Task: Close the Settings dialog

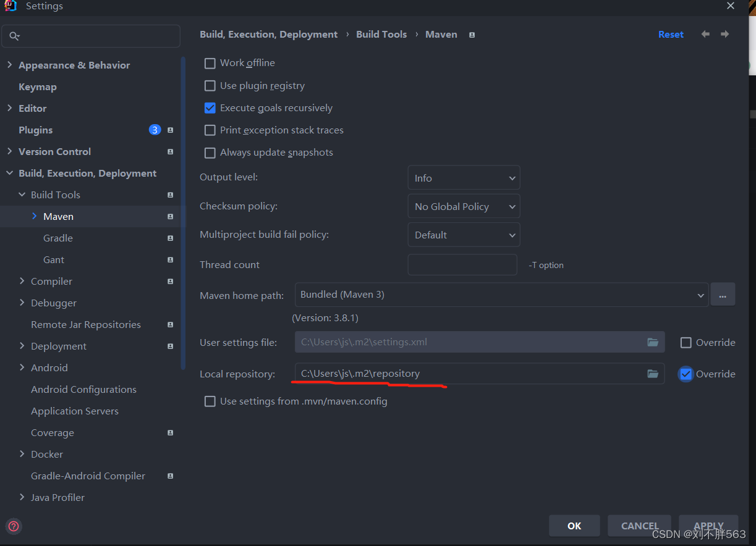Action: (x=730, y=6)
